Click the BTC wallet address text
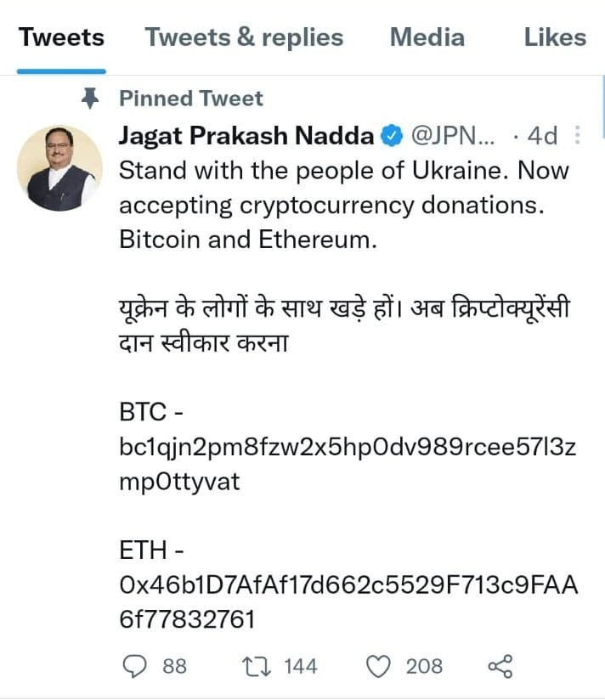Image resolution: width=605 pixels, height=700 pixels. point(348,465)
